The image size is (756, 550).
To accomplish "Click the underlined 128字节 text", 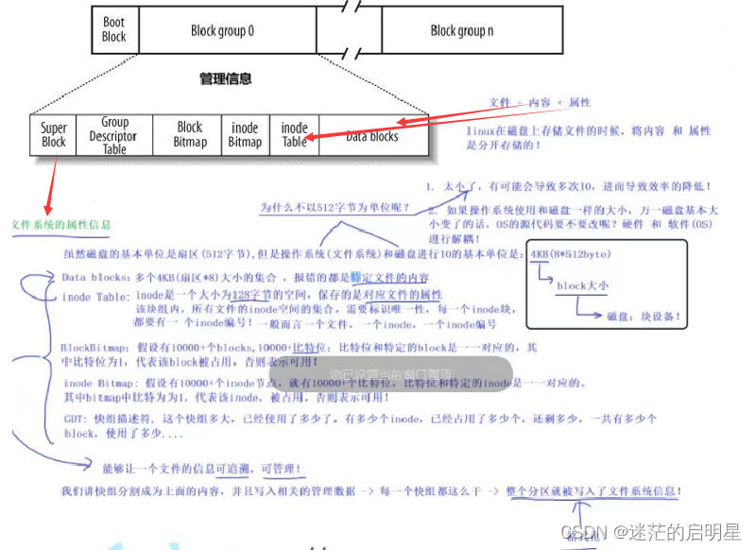I will [x=250, y=295].
